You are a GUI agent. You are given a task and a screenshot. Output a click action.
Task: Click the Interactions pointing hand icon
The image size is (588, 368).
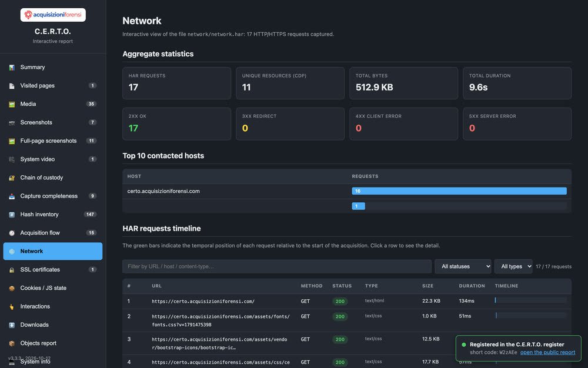point(12,306)
